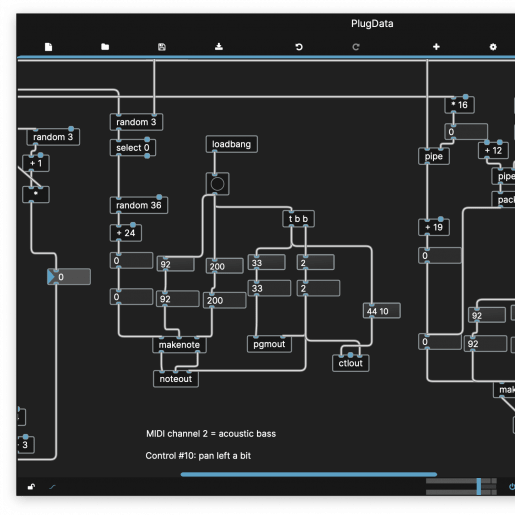Click the New Patch file icon
Viewport: 515px width, 515px height.
[x=48, y=47]
